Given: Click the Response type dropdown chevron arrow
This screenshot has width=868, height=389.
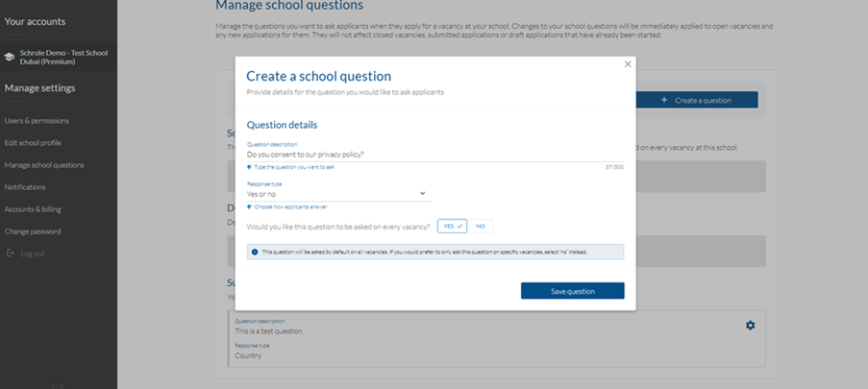Looking at the screenshot, I should tap(422, 193).
